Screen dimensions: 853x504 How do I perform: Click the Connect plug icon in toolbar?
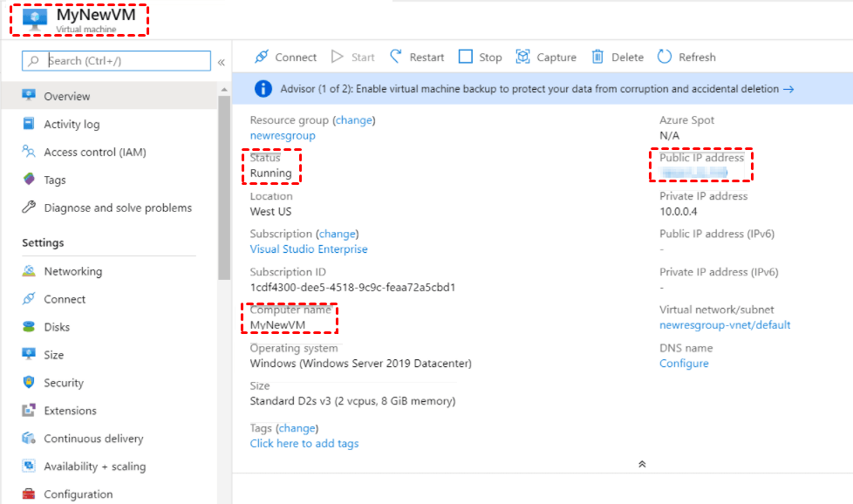262,57
